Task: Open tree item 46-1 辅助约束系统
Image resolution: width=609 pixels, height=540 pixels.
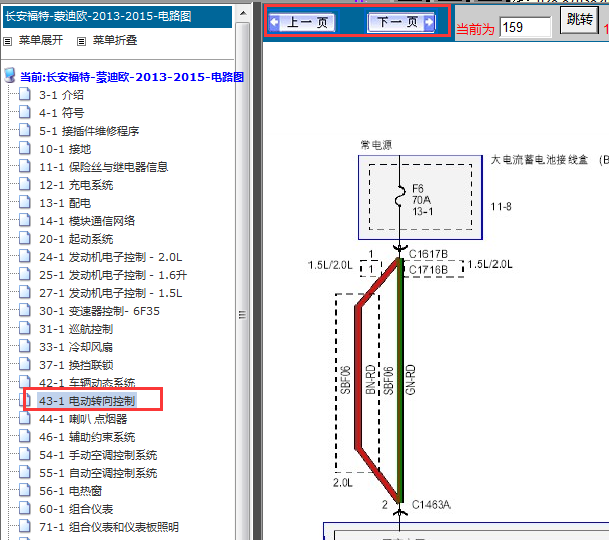Action: 87,437
